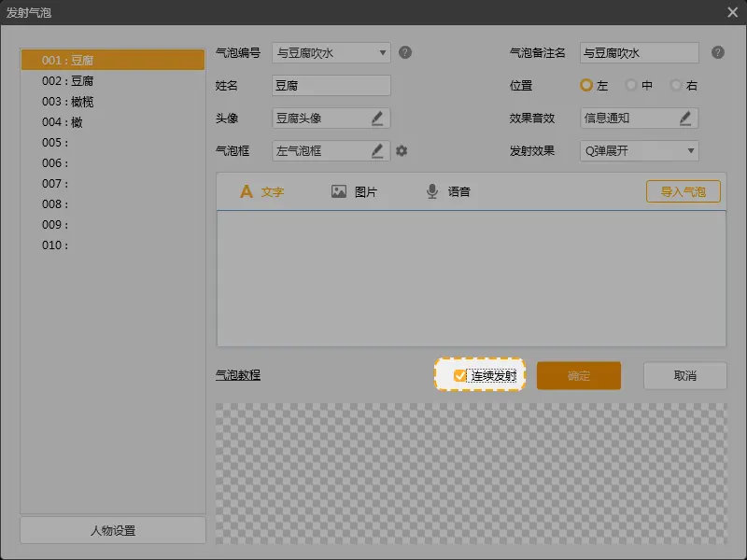Click the 导入气泡 button

683,191
